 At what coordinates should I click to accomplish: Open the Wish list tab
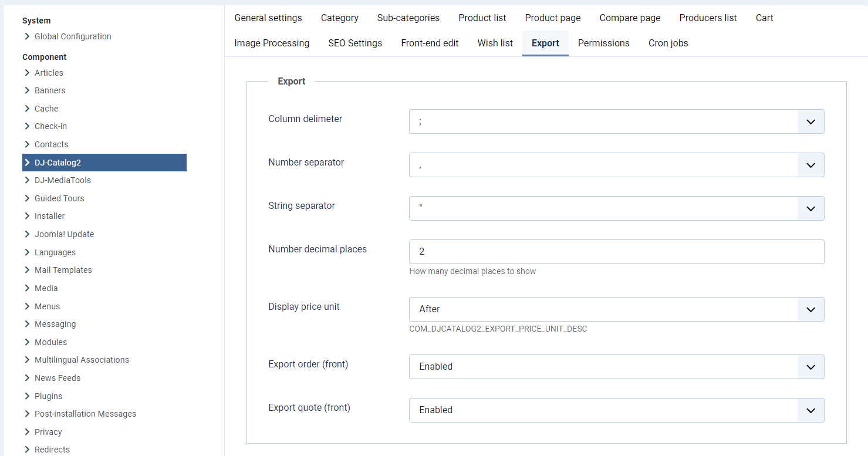click(x=495, y=43)
